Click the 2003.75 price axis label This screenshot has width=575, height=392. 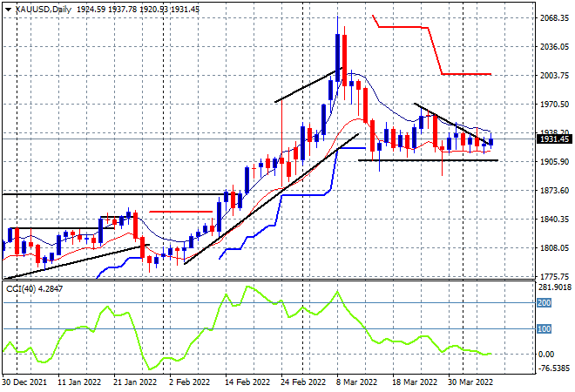click(x=554, y=75)
